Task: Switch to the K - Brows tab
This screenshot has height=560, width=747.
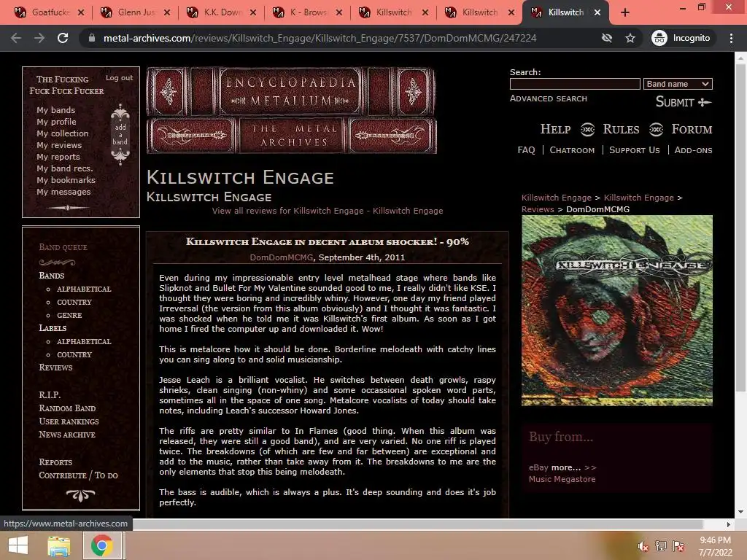Action: pos(306,12)
